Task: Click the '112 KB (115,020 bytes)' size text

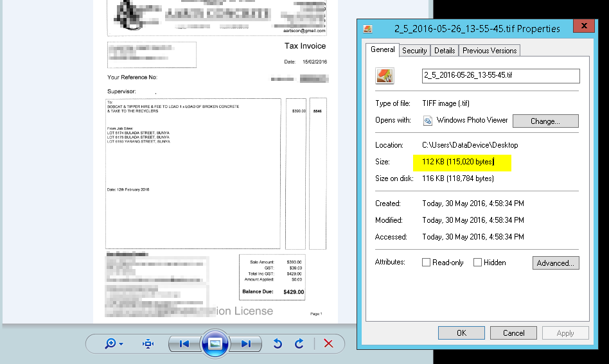Action: coord(458,162)
